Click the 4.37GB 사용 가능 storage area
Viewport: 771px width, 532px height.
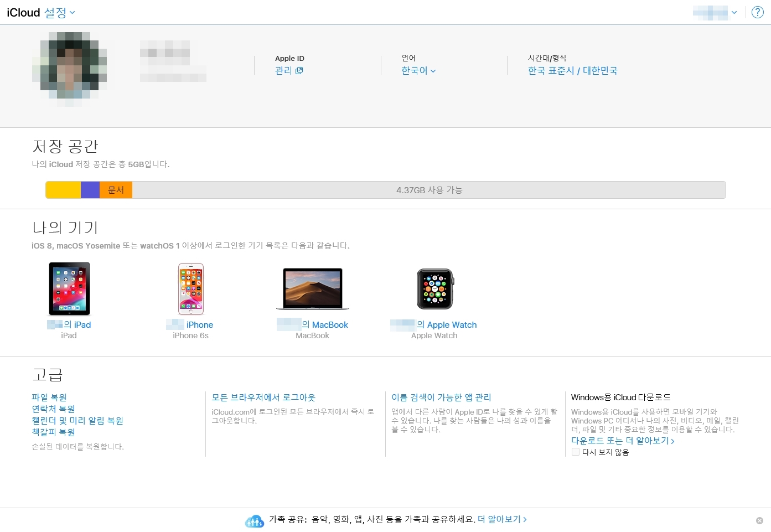click(429, 190)
